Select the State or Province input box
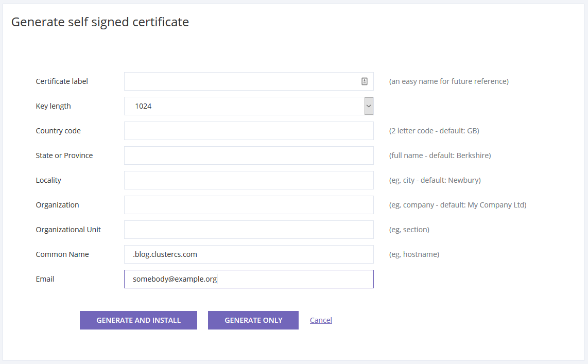Viewport: 588px width, 364px height. click(x=249, y=155)
